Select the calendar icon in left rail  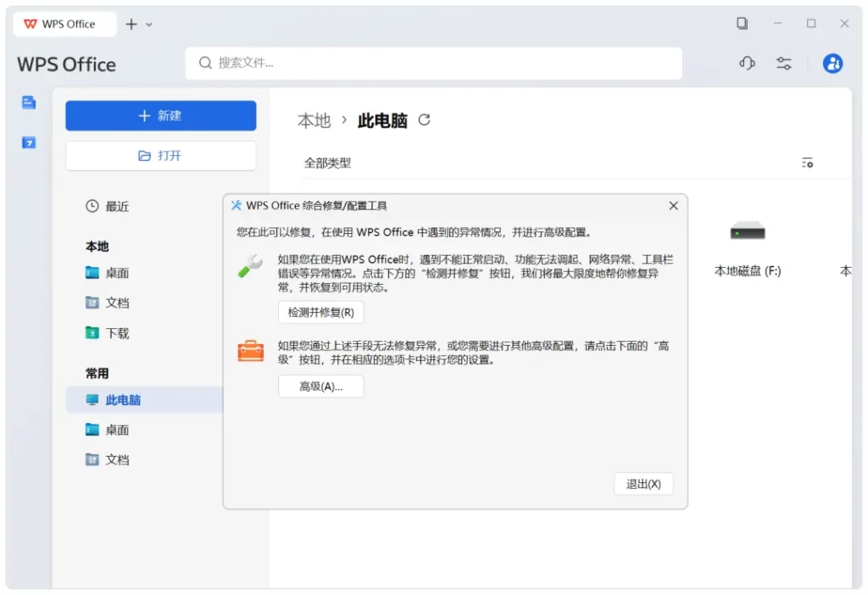[x=29, y=142]
